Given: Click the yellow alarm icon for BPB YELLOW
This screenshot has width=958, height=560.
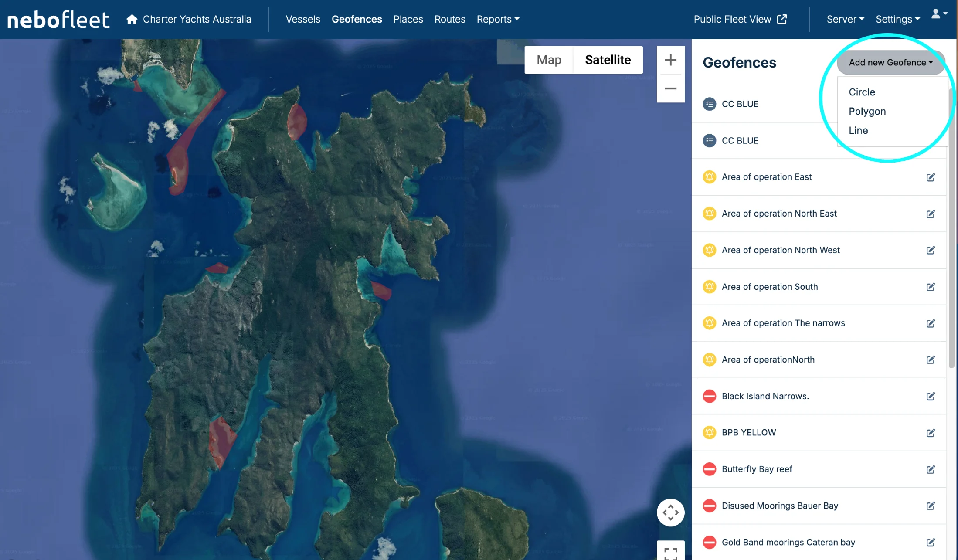Looking at the screenshot, I should pyautogui.click(x=709, y=433).
